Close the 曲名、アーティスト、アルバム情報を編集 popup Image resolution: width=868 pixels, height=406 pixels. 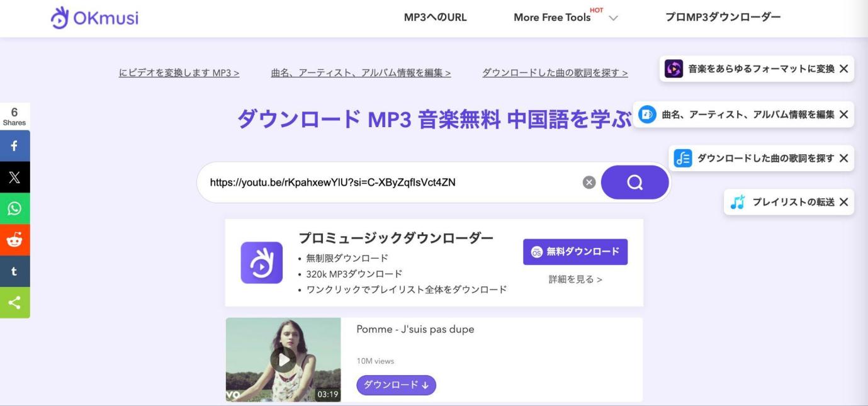pos(843,115)
